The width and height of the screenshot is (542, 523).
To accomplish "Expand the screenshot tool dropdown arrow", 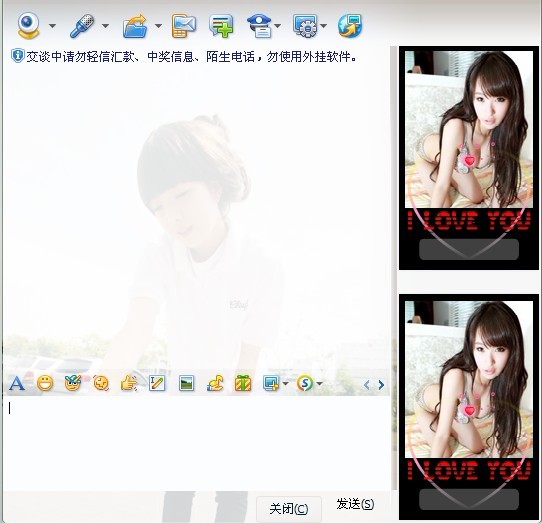I will coord(285,383).
